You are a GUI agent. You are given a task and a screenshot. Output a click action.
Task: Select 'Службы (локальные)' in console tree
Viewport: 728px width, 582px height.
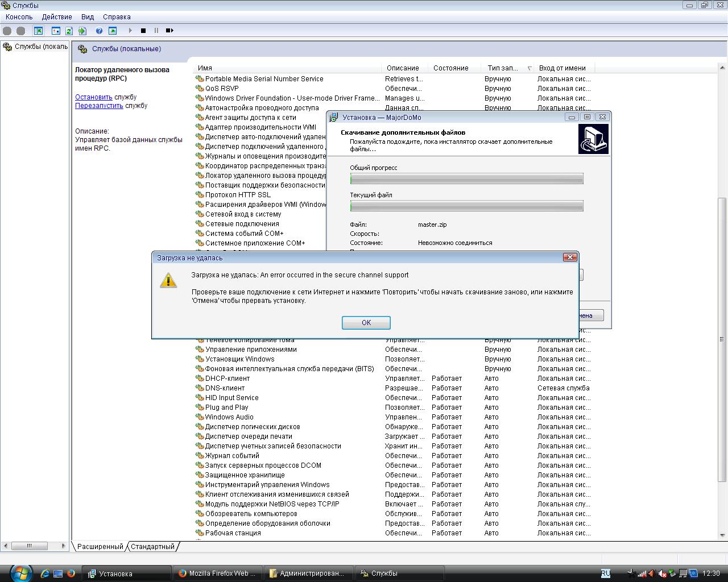[x=41, y=47]
